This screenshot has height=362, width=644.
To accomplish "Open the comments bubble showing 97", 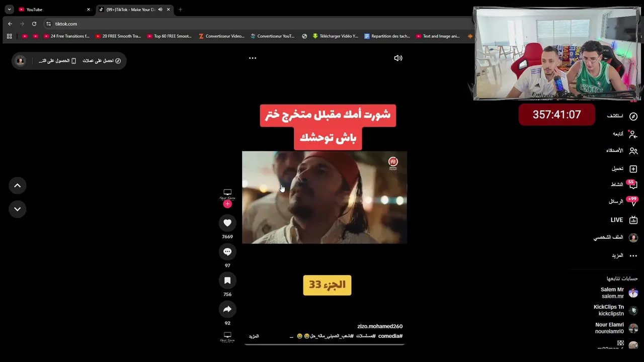I will (x=227, y=251).
